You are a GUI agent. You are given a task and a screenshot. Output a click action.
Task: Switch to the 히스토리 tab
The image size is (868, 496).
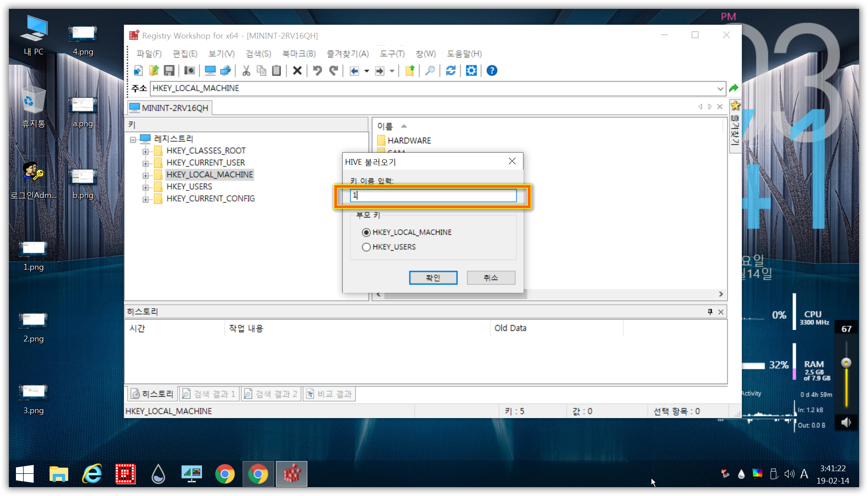(153, 394)
